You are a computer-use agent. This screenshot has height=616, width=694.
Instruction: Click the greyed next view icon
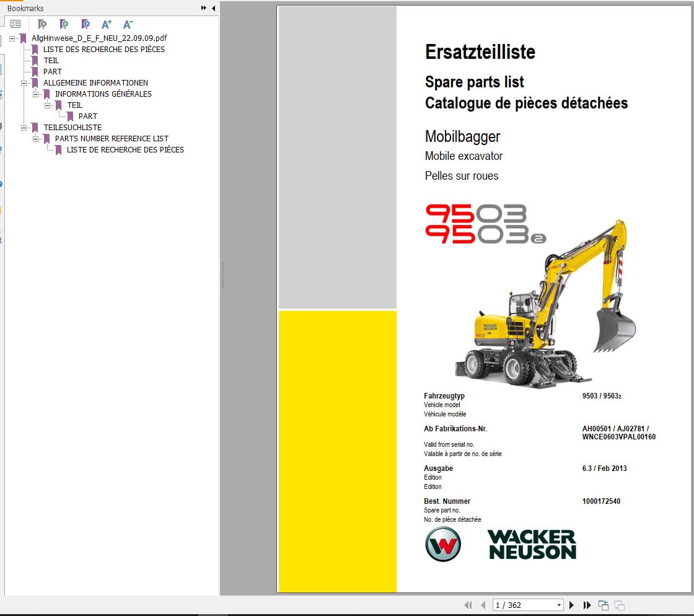point(620,605)
